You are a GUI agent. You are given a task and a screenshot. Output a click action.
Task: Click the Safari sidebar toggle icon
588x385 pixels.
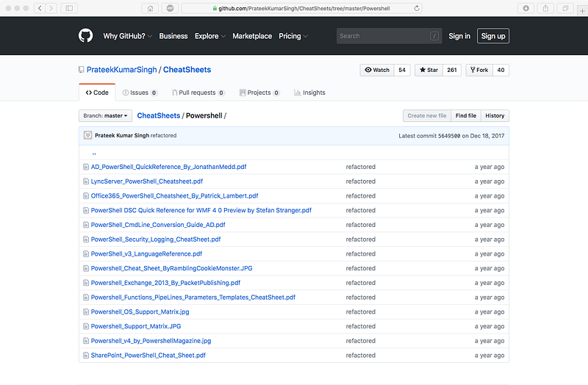click(69, 8)
